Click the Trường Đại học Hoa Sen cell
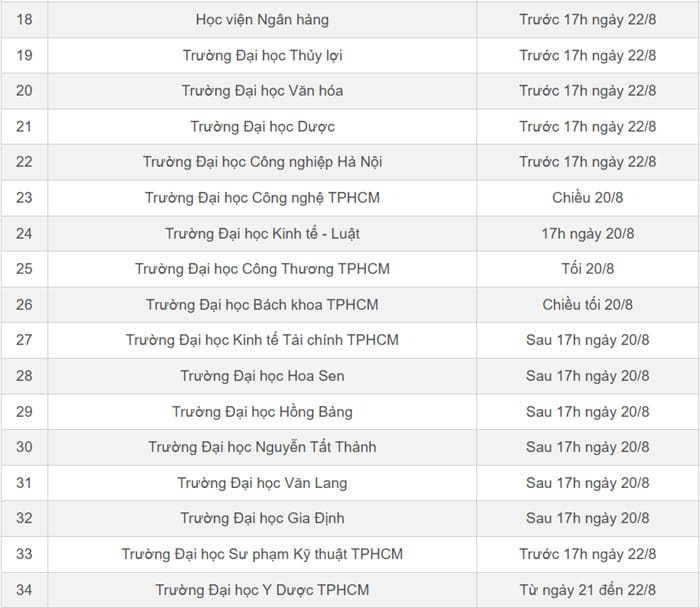Viewport: 700px width, 608px height. (x=262, y=376)
